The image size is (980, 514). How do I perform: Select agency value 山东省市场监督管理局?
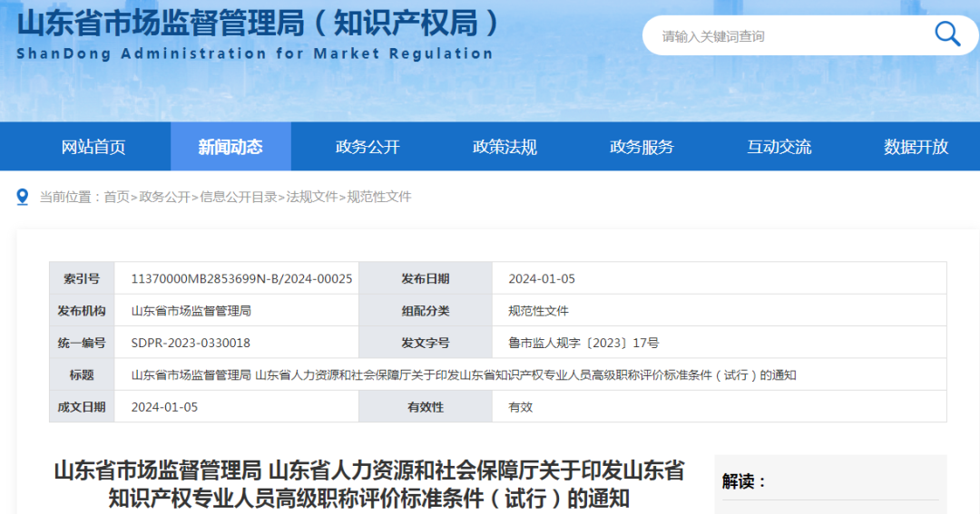pyautogui.click(x=191, y=310)
